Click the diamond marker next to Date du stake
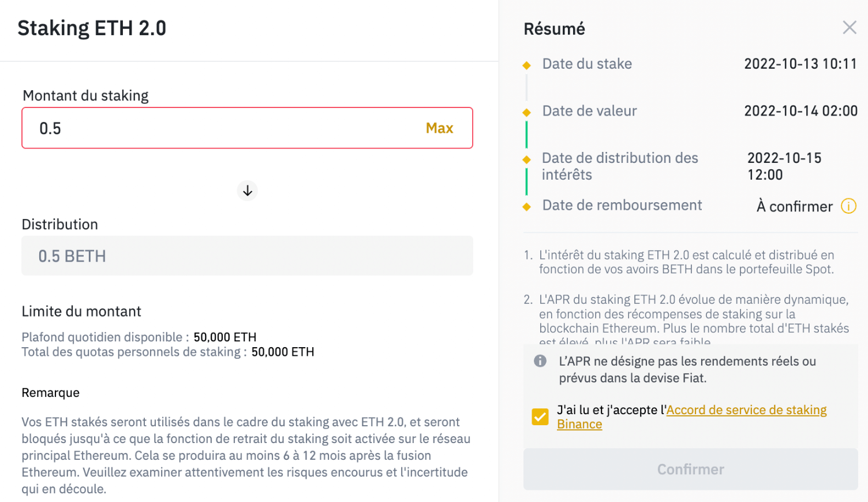The width and height of the screenshot is (868, 502). [x=526, y=65]
